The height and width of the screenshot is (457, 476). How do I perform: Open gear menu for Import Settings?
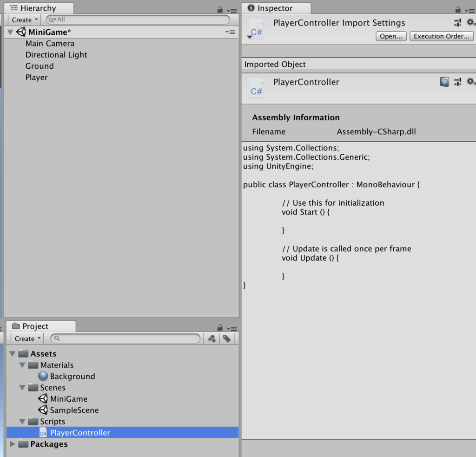470,22
